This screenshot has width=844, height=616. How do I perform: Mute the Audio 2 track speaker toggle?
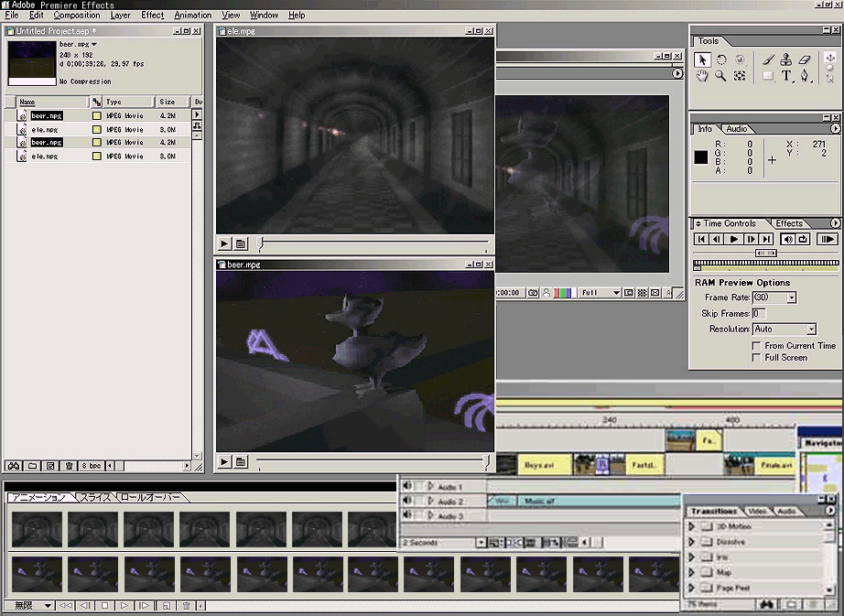pos(407,502)
